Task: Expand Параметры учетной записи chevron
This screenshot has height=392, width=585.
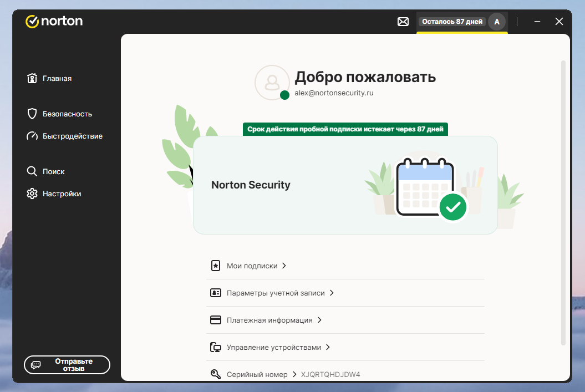Action: pyautogui.click(x=332, y=293)
